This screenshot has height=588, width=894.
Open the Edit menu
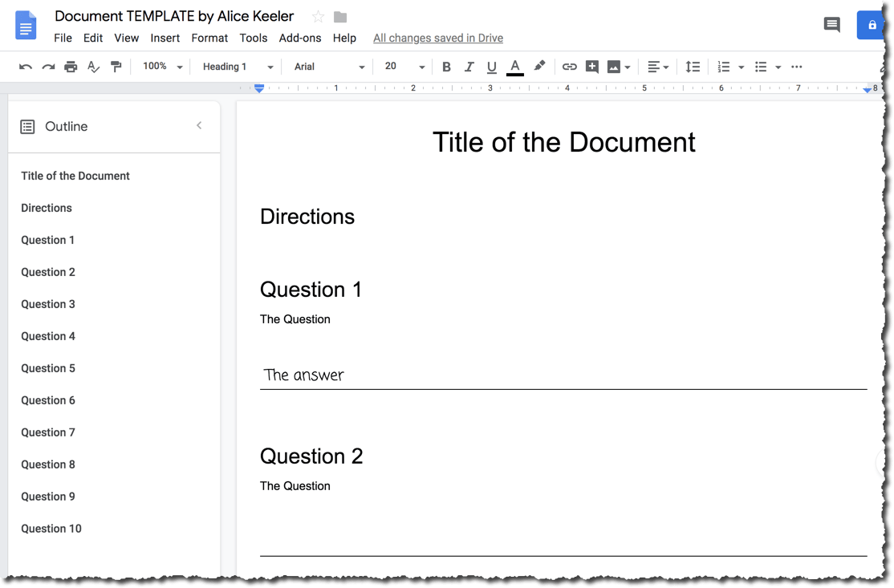93,38
